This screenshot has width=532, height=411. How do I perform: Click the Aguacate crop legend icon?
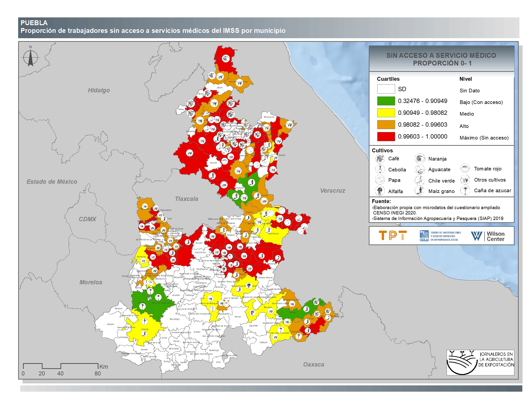[420, 169]
